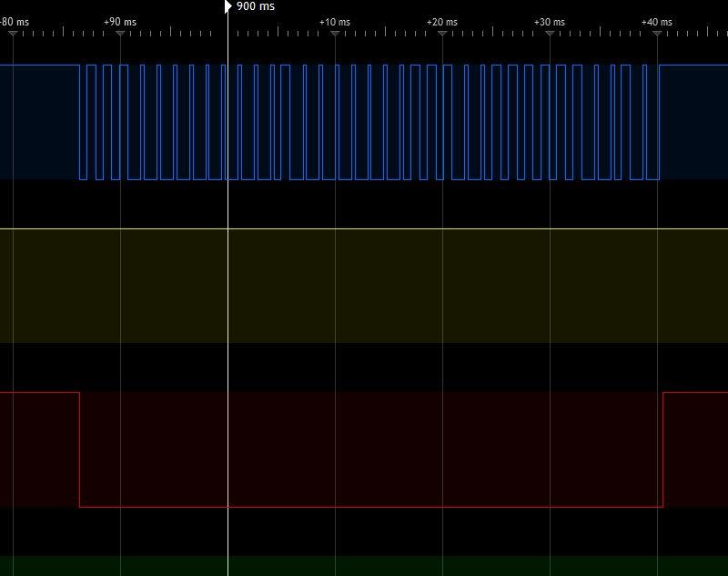The image size is (728, 576).
Task: Click the 900 ms marker triangle
Action: pyautogui.click(x=227, y=6)
